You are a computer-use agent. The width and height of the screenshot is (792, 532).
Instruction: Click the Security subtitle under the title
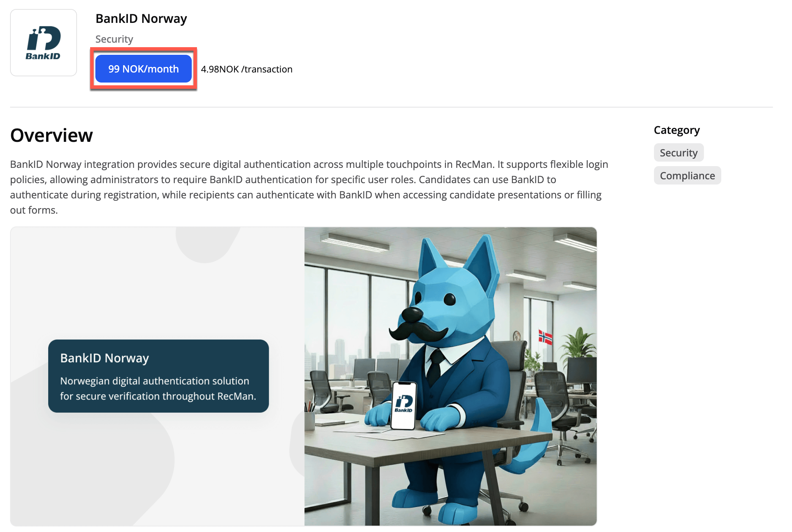click(x=114, y=39)
